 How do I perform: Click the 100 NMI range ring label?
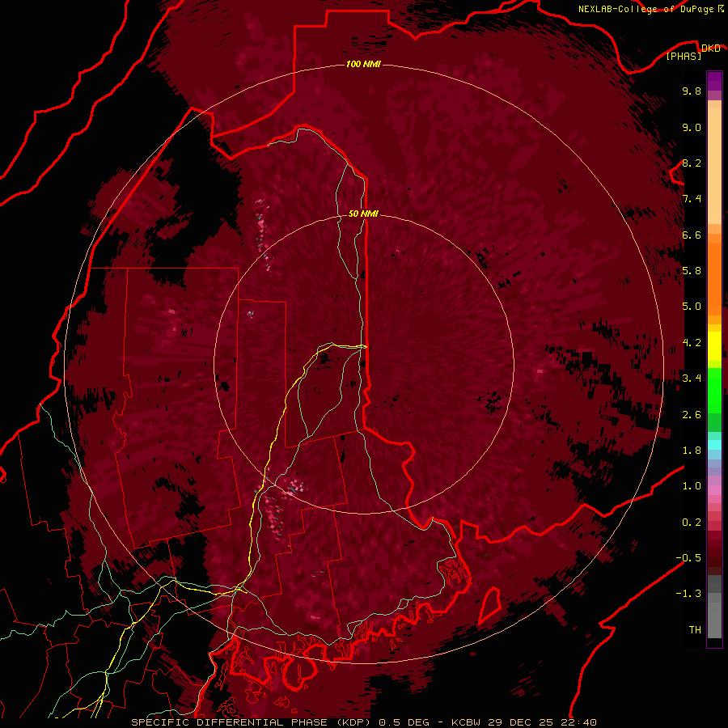coord(363,64)
